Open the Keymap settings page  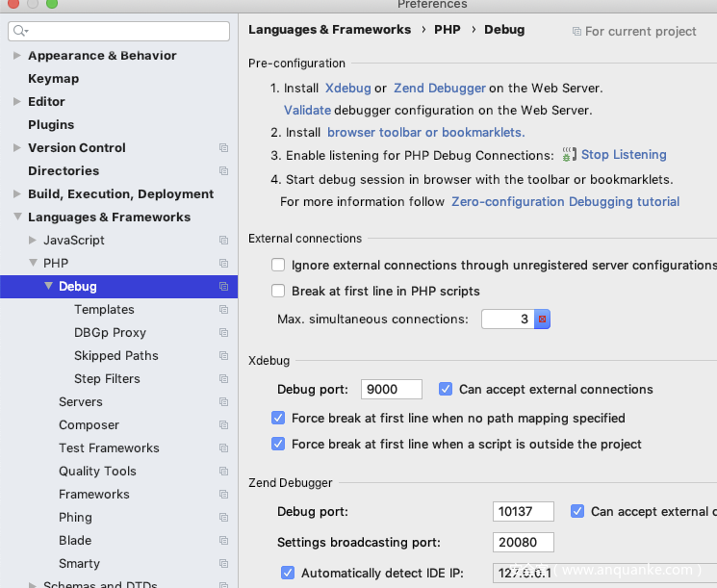coord(53,79)
